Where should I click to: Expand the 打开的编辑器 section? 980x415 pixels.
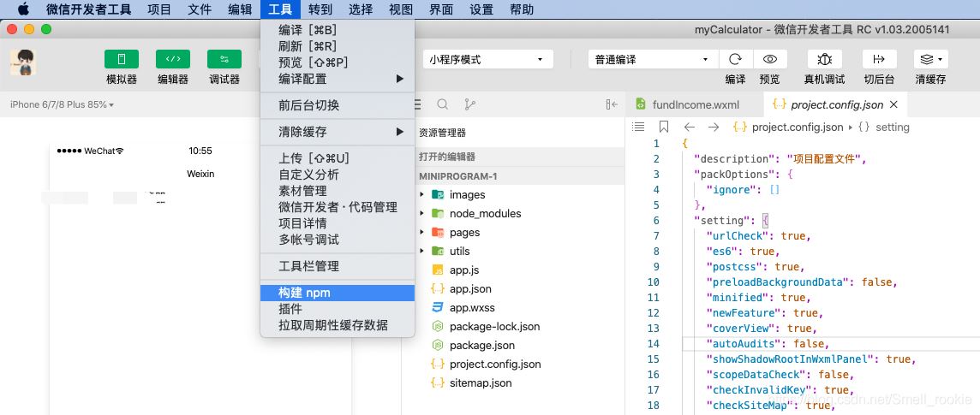pos(512,157)
